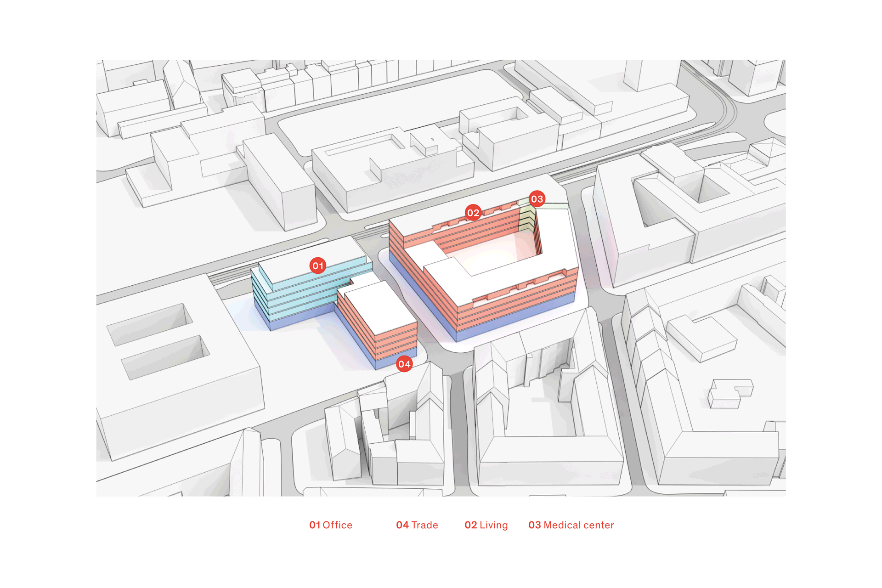Click the red 01 marker on the office building
Viewport: 882px width, 588px height.
(318, 266)
